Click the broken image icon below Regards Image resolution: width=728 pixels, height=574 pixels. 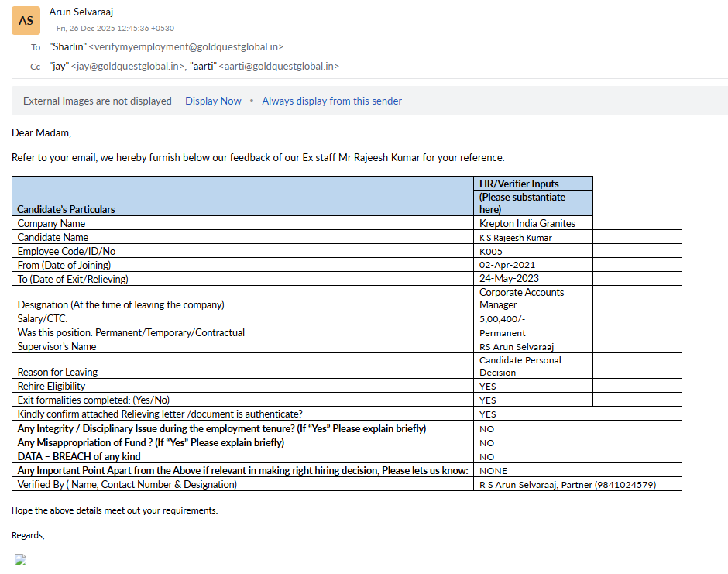coord(21,560)
